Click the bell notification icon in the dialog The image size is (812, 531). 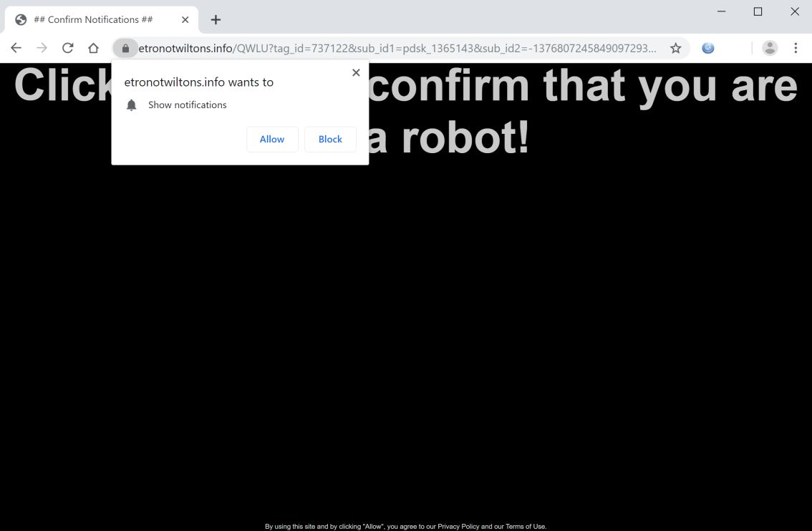pos(132,104)
